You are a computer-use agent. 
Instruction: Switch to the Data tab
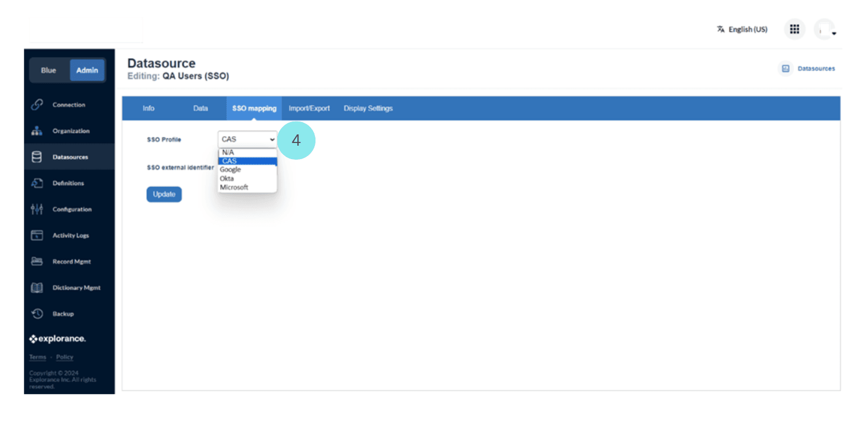pos(200,109)
